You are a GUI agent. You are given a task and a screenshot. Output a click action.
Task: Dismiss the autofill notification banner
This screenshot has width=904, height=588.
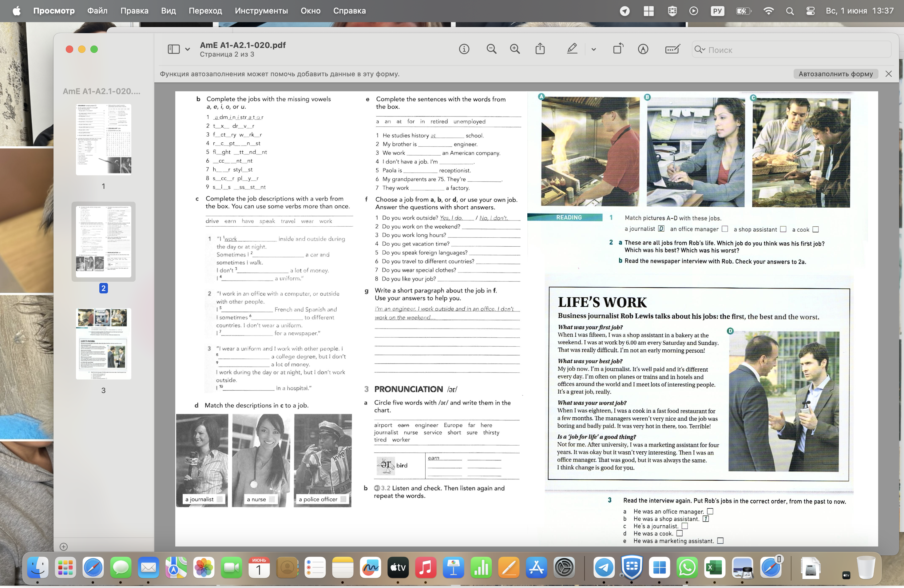click(x=888, y=74)
